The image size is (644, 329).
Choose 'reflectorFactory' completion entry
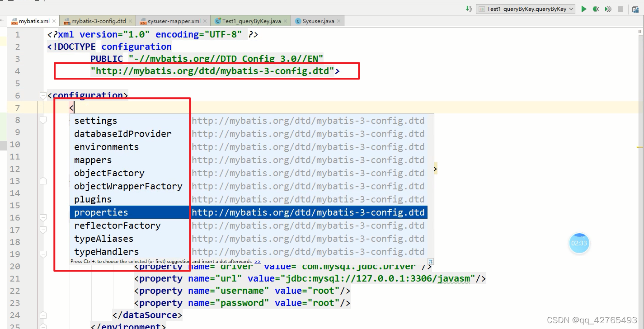[x=249, y=226]
